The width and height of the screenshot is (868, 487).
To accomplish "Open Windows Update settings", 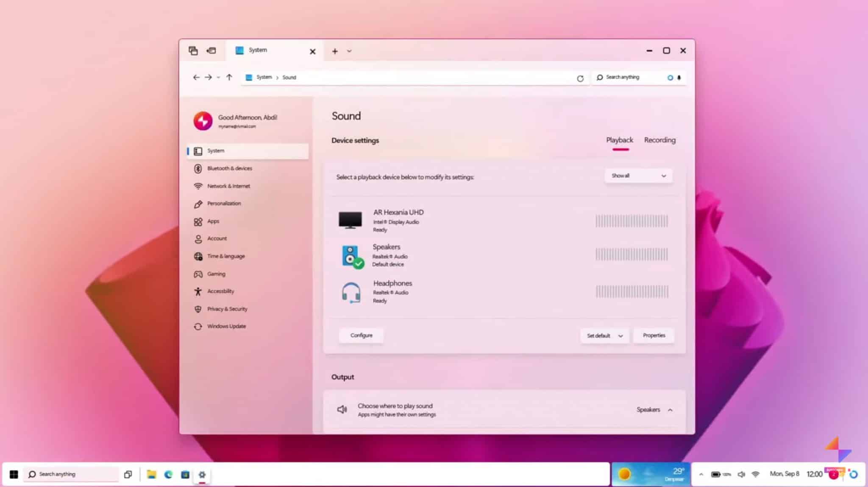I will (x=226, y=326).
